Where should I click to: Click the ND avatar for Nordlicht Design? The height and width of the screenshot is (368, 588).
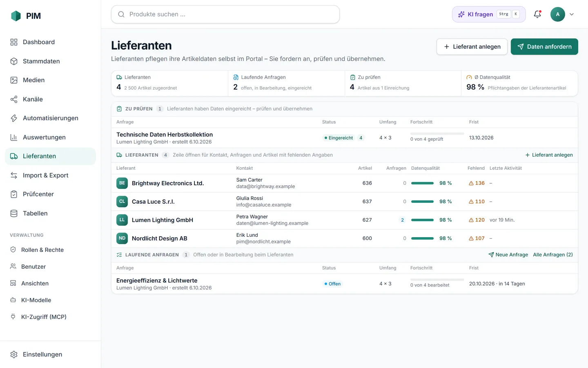tap(122, 238)
